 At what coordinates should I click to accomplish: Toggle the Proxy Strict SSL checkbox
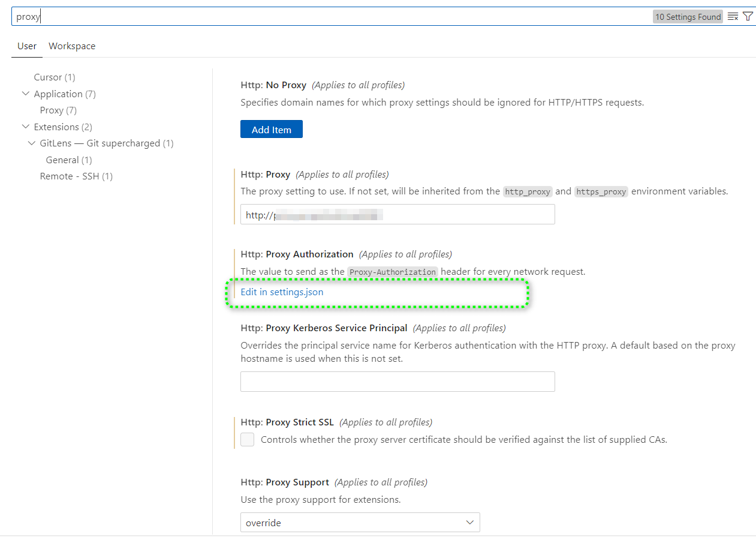pyautogui.click(x=247, y=440)
